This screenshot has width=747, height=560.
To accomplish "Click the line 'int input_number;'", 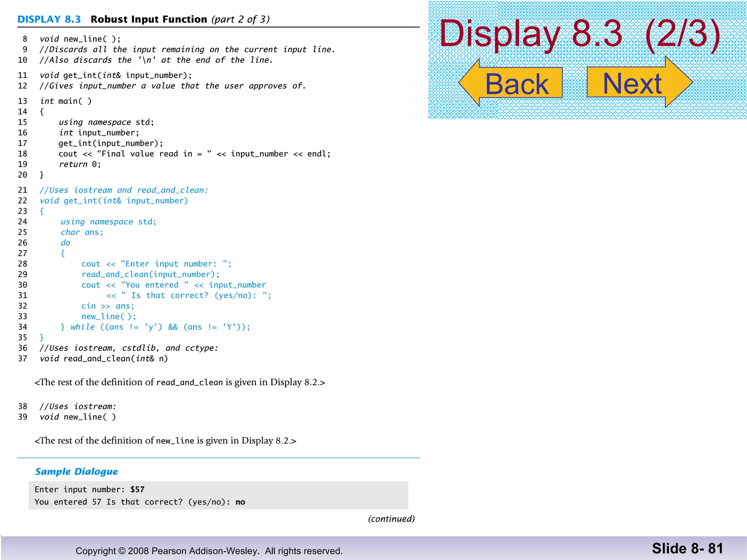I will [x=99, y=133].
